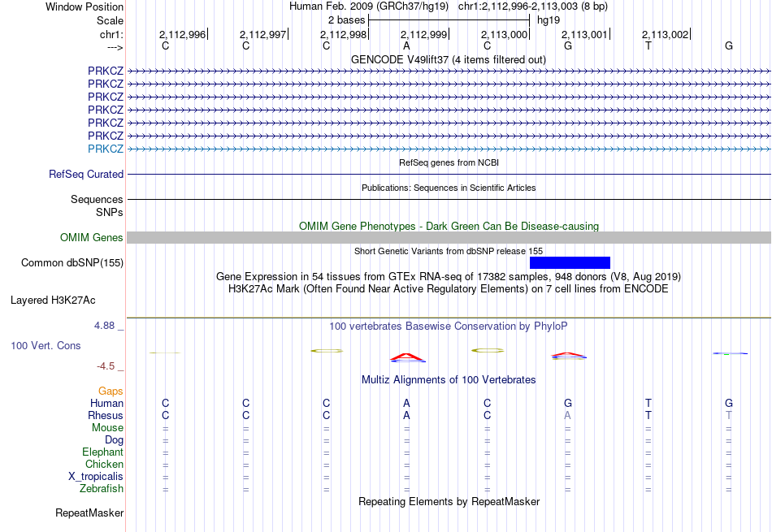This screenshot has height=532, width=772.
Task: Click the X_tropicalis species label
Action: click(x=96, y=477)
